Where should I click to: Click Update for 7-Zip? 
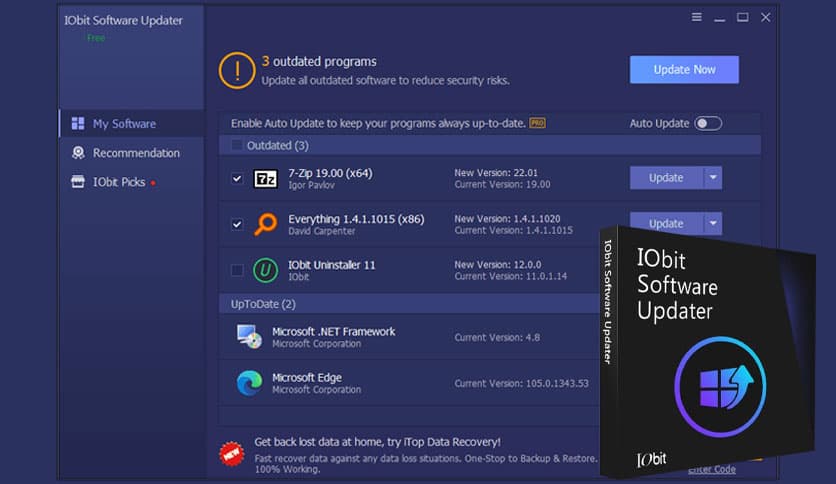click(666, 178)
